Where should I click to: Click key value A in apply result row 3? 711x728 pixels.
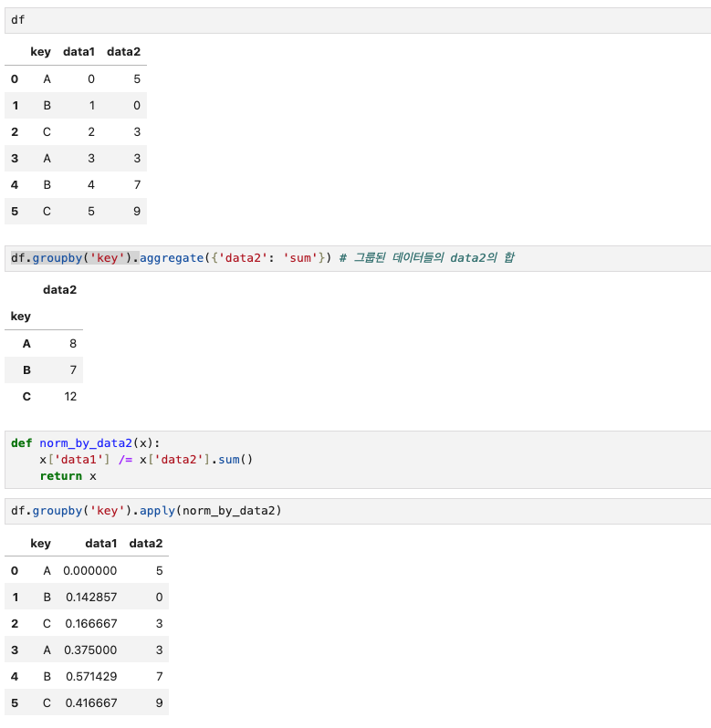[47, 650]
